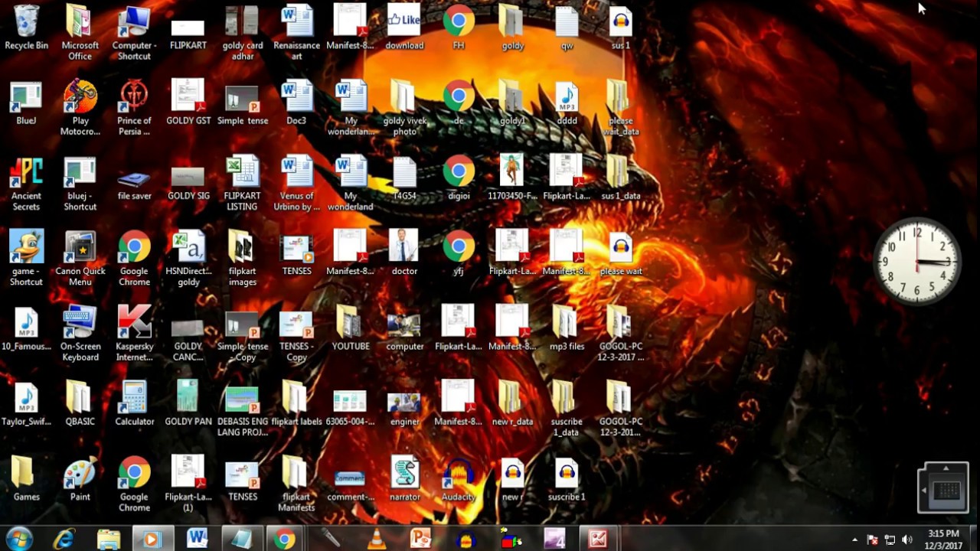The width and height of the screenshot is (980, 551).
Task: Click the volume speaker tray icon
Action: 907,540
